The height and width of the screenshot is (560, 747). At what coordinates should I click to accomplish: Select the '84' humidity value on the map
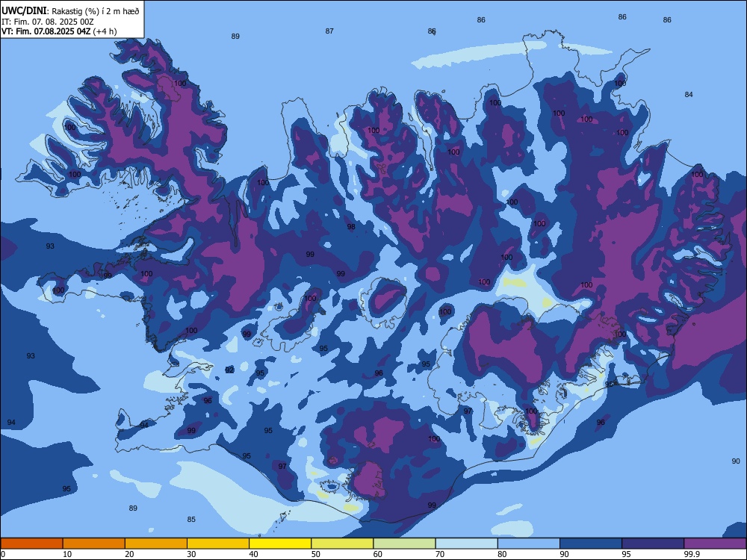[x=689, y=94]
